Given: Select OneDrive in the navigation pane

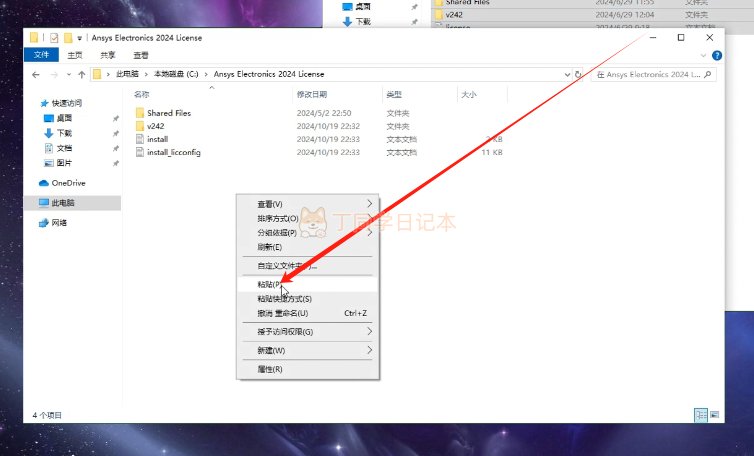Looking at the screenshot, I should tap(68, 183).
